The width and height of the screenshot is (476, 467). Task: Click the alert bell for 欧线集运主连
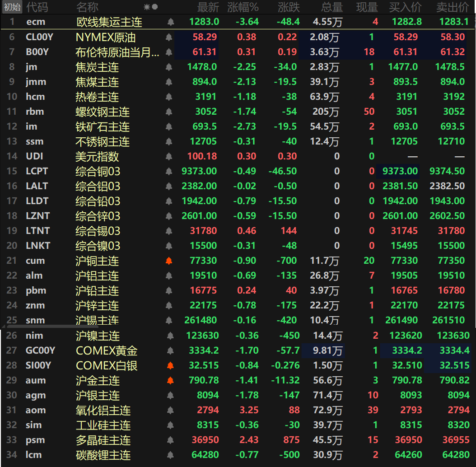coord(171,22)
